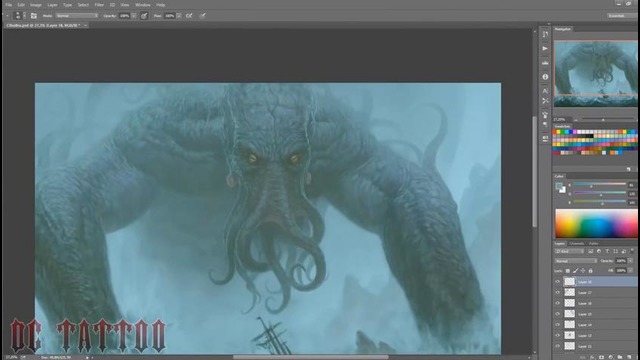Switch to the Channels tab
Image resolution: width=640 pixels, height=360 pixels.
pos(576,244)
